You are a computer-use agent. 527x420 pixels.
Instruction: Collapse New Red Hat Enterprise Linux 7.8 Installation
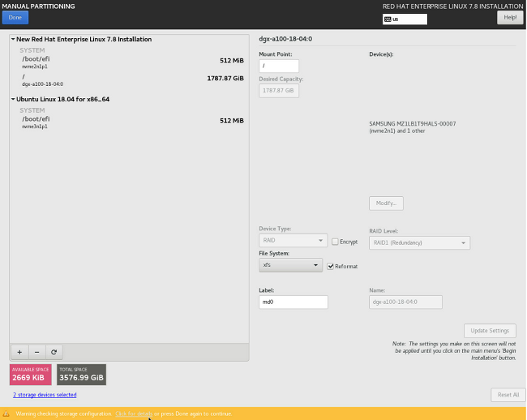click(14, 39)
